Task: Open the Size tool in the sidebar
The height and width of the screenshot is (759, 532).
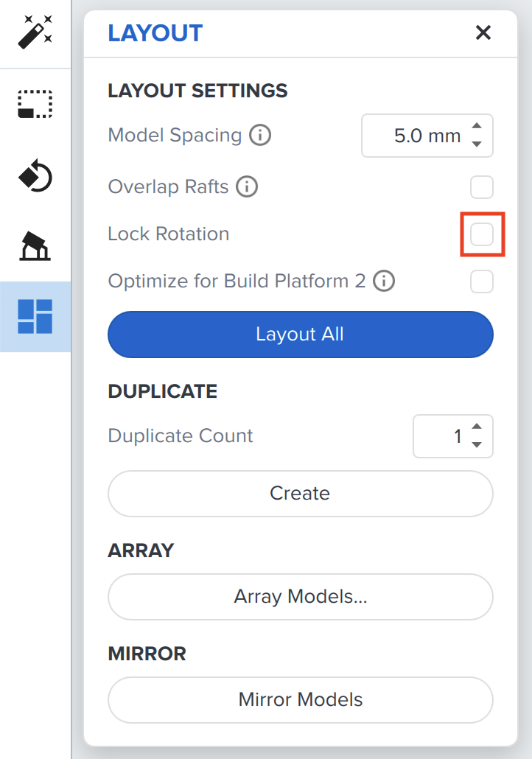Action: 35,103
